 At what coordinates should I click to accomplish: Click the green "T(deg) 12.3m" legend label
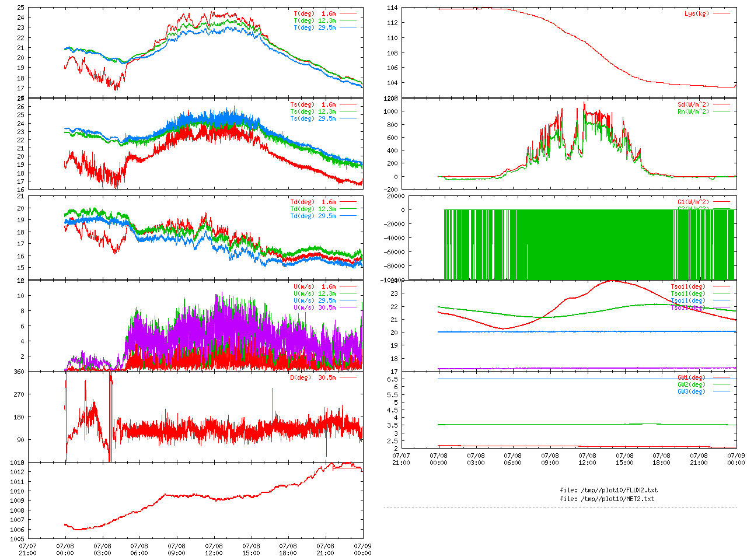pyautogui.click(x=315, y=20)
